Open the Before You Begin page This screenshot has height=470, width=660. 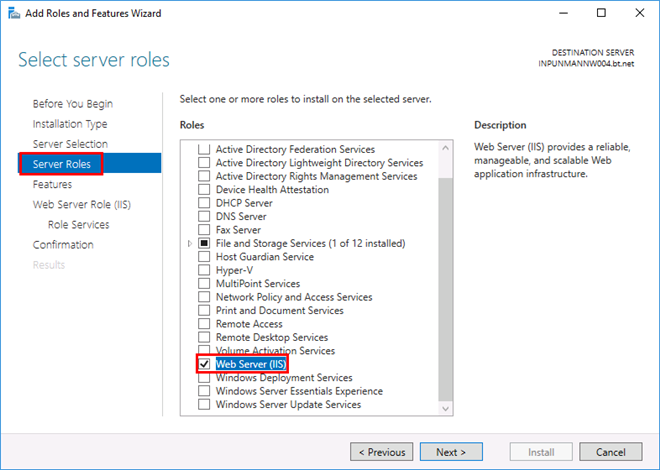73,104
